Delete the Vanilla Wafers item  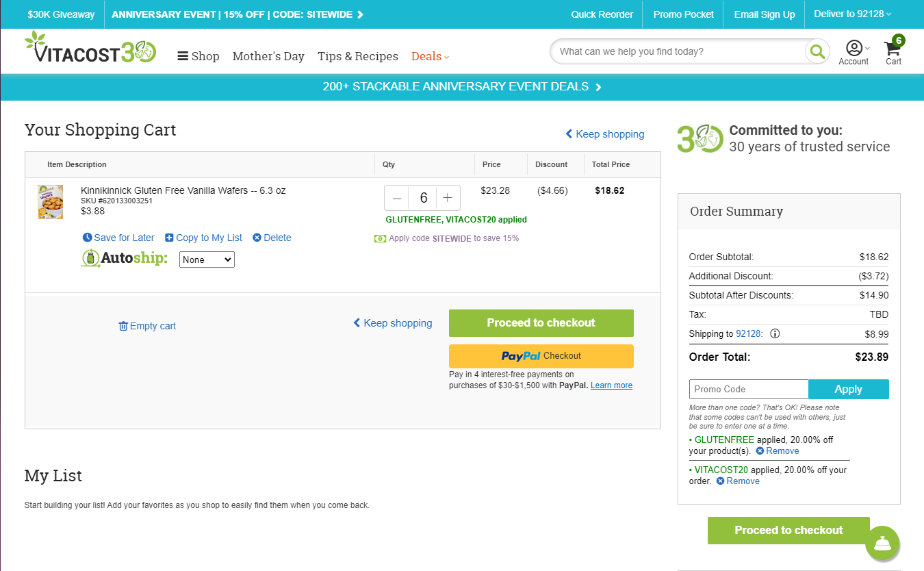(x=272, y=238)
